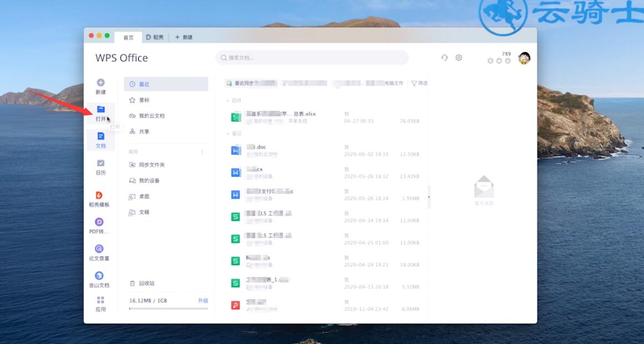Open the 应用 apps grid icon
This screenshot has height=344, width=644.
click(100, 300)
